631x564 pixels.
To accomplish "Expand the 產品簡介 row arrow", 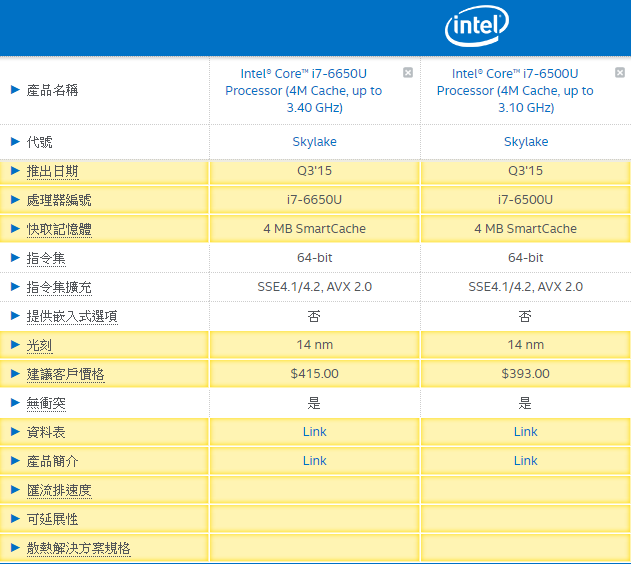I will (15, 461).
